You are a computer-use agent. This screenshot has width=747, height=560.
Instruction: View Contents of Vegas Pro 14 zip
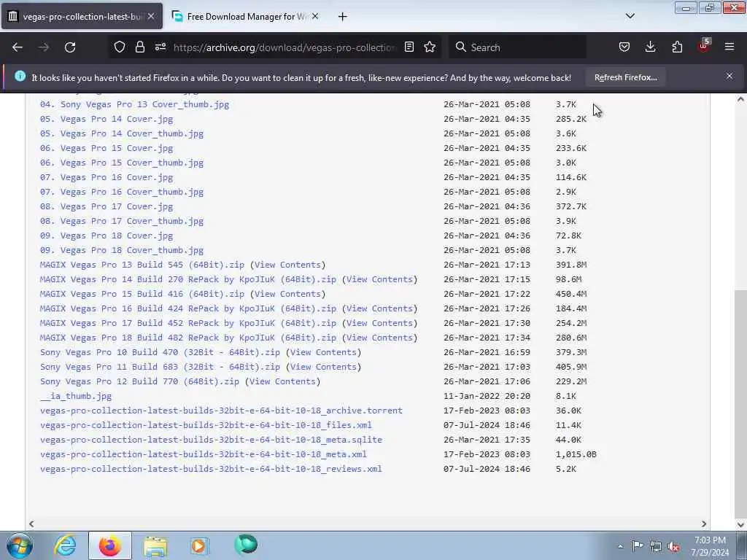point(379,279)
